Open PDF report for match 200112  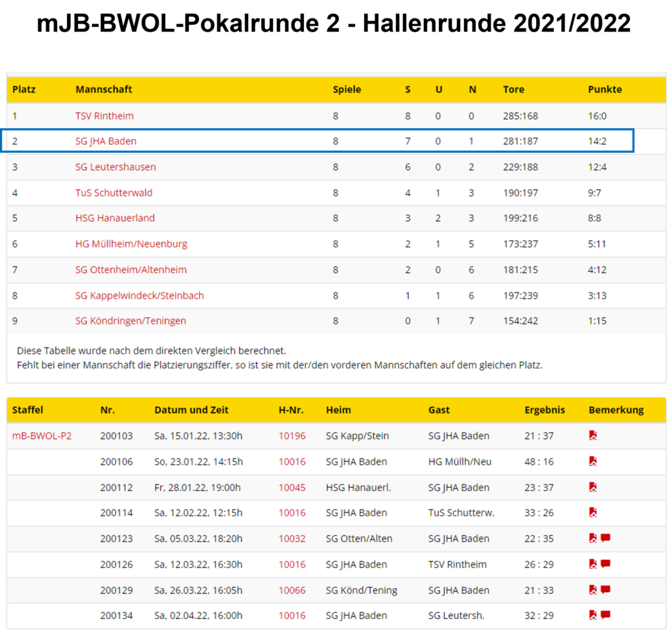(x=593, y=487)
